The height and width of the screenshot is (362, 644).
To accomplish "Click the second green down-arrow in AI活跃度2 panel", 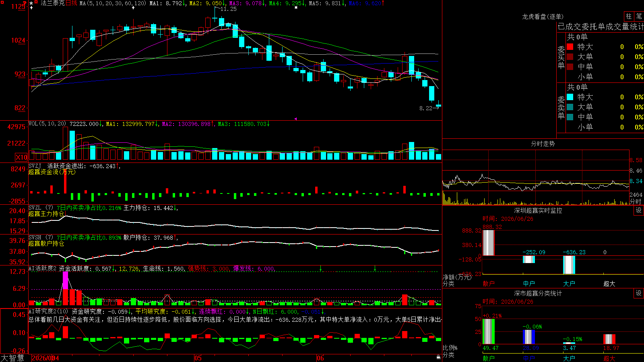I will 375,268.
